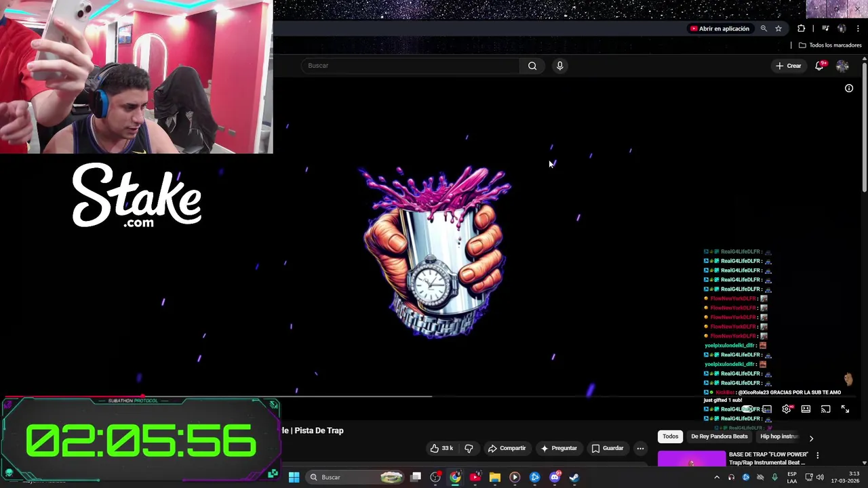Open Discord from the taskbar

point(555,477)
